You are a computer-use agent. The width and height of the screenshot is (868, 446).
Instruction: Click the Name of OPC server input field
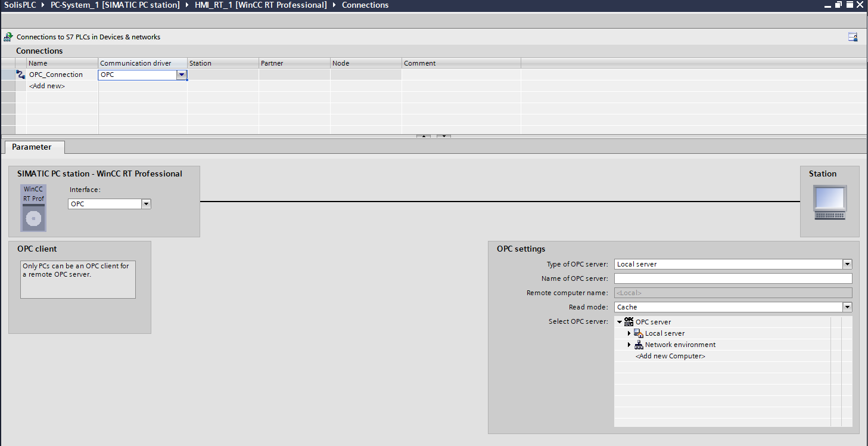tap(733, 278)
